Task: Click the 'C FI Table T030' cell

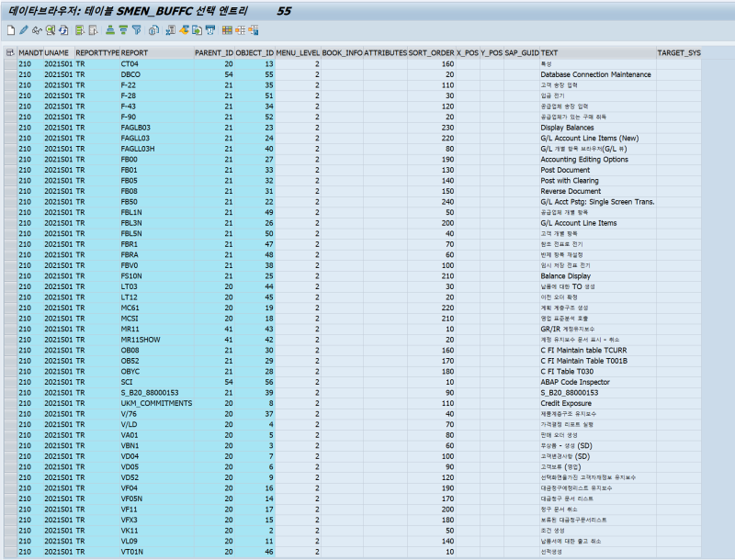Action: coord(598,371)
